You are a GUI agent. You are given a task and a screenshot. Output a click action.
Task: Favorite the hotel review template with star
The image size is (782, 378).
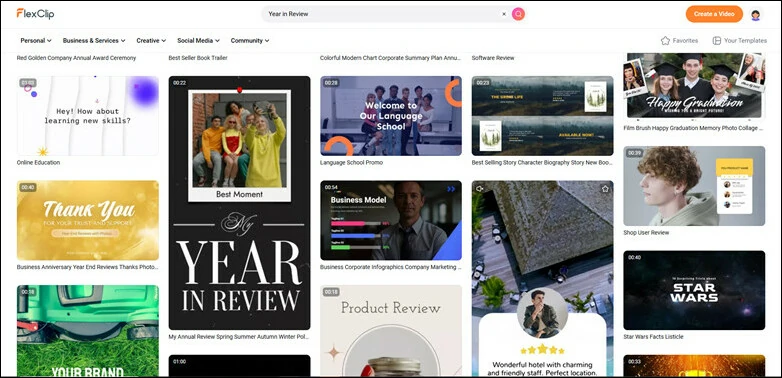[x=605, y=189]
